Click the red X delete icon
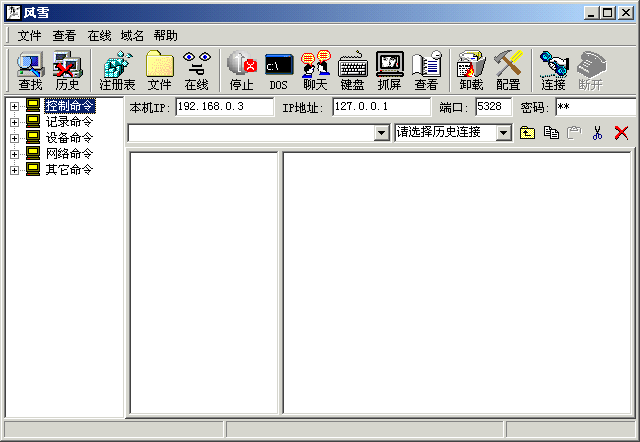This screenshot has width=640, height=442. (x=621, y=133)
